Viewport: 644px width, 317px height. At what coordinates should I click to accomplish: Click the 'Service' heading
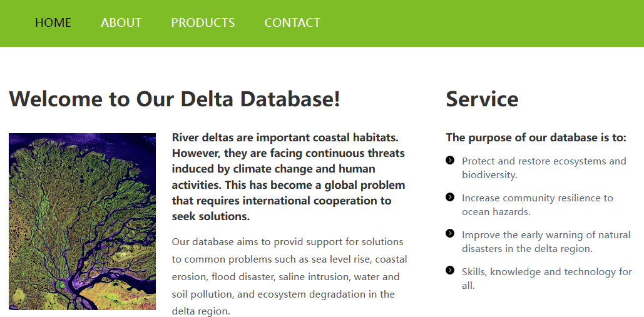point(482,99)
